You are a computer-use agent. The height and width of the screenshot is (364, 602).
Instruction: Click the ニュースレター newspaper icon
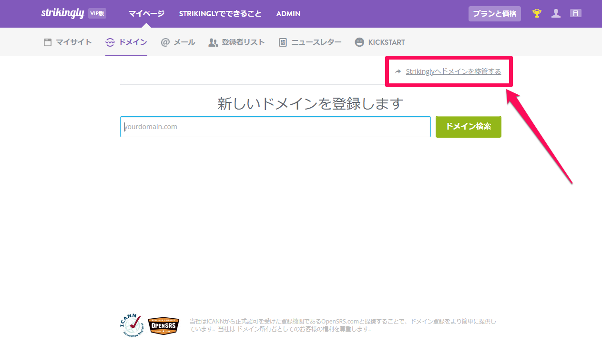point(283,42)
